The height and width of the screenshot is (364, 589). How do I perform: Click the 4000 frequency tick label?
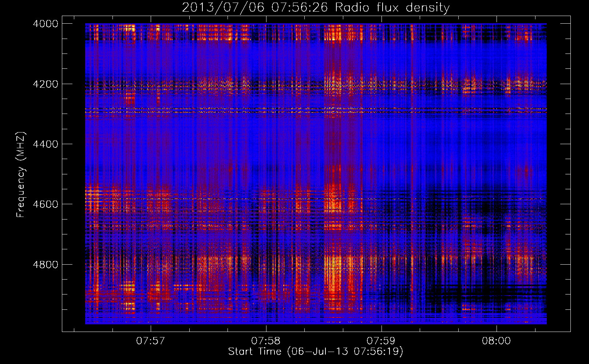pyautogui.click(x=46, y=24)
